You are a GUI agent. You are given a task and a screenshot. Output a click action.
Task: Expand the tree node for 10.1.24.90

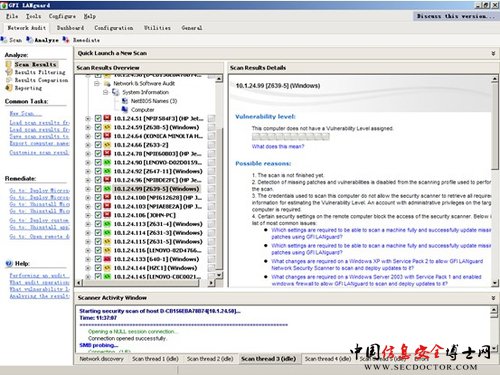coord(88,162)
